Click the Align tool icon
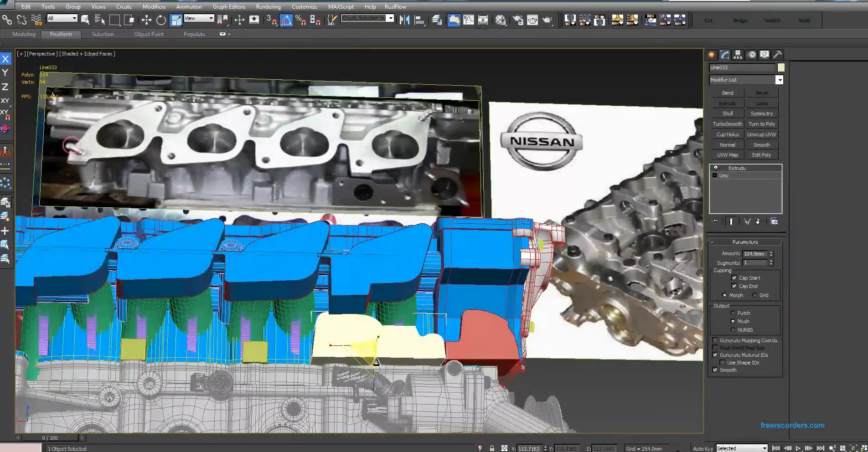Viewport: 868px width, 452px height. pos(419,20)
